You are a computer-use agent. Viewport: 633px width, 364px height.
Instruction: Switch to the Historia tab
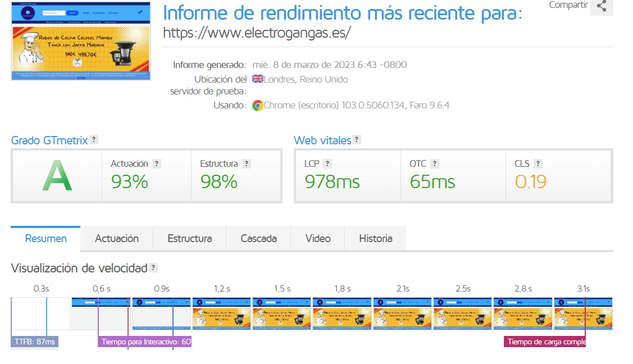tap(375, 239)
